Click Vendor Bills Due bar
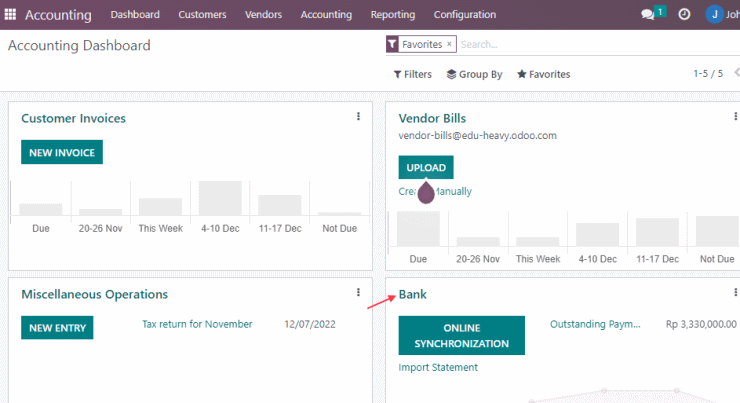The height and width of the screenshot is (403, 740). tap(418, 228)
